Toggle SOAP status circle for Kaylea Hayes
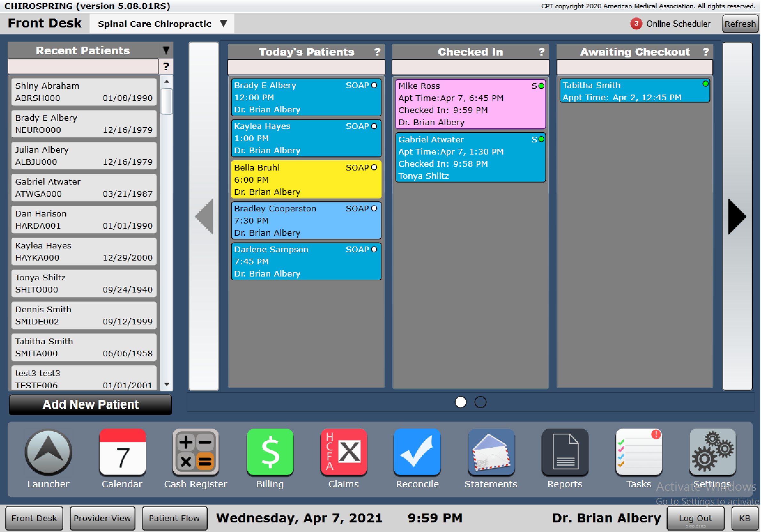 point(374,126)
